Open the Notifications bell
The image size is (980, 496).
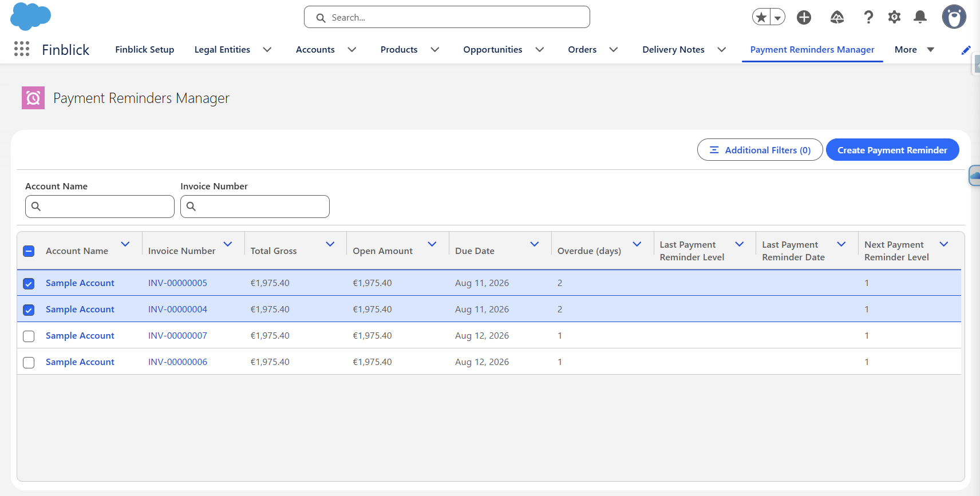point(920,17)
